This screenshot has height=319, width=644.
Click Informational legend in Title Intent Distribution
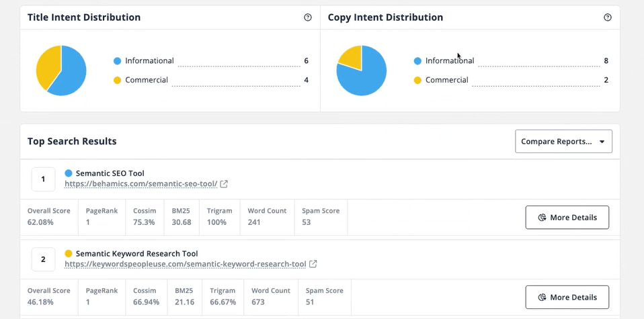[149, 61]
